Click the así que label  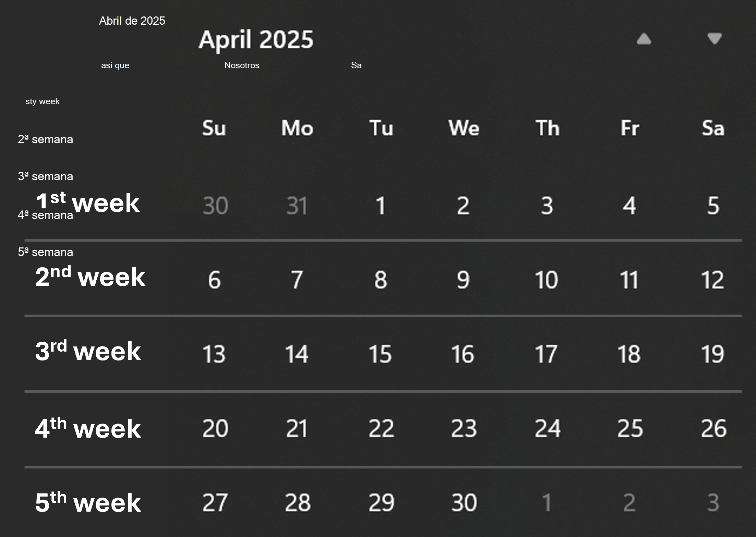click(x=115, y=65)
